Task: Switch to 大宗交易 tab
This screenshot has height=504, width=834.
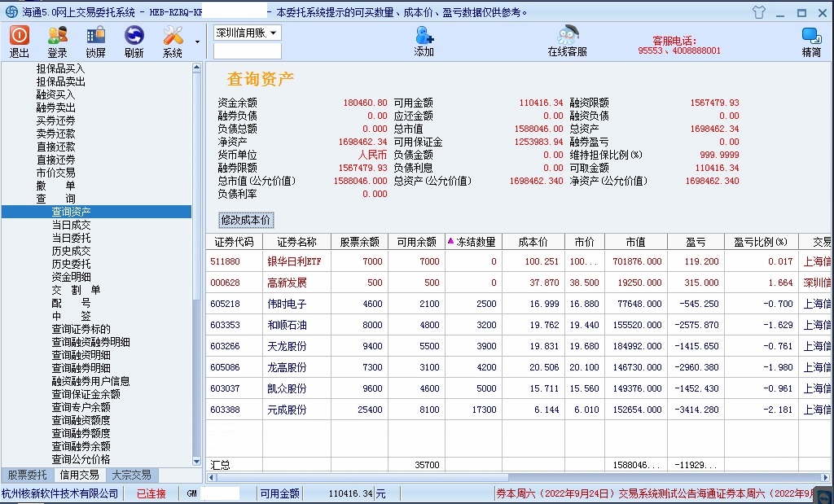Action: (131, 475)
